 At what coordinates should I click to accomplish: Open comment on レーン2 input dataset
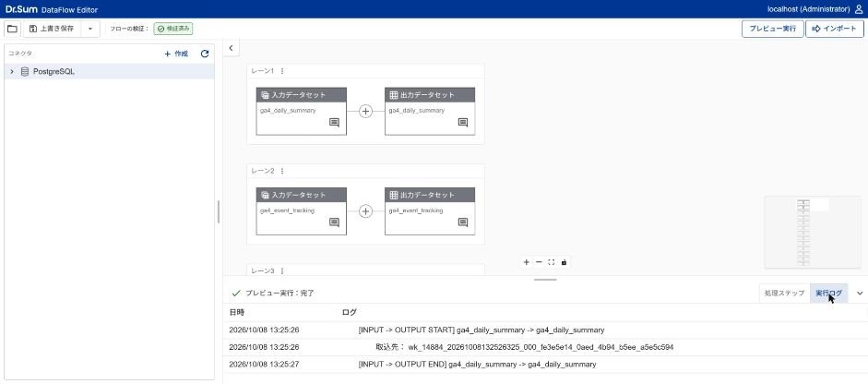(334, 222)
